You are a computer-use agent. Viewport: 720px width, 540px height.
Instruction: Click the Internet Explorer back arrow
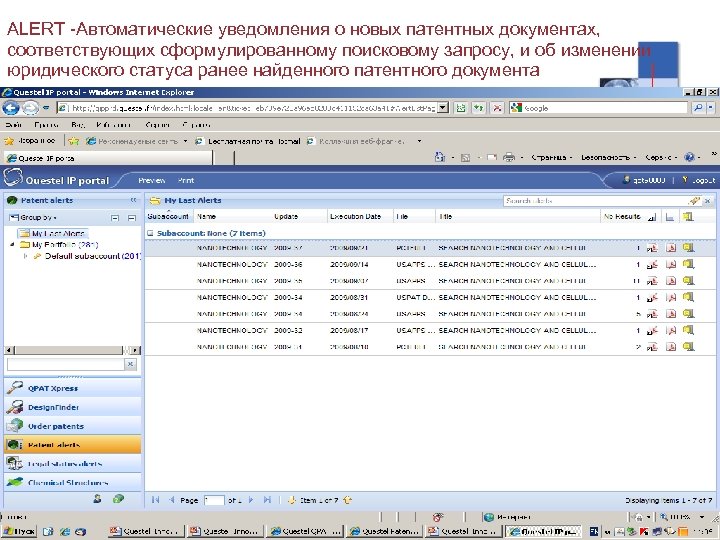[x=11, y=108]
